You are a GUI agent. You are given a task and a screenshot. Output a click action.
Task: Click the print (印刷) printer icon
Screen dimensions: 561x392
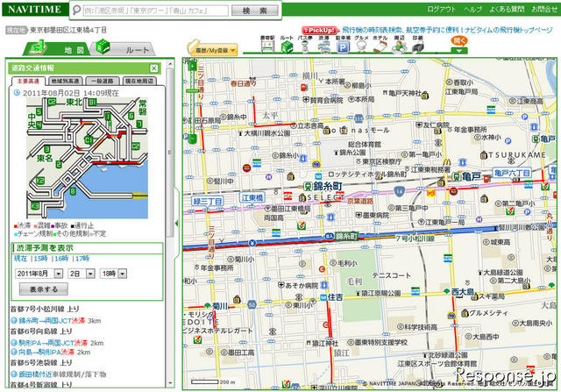point(417,46)
